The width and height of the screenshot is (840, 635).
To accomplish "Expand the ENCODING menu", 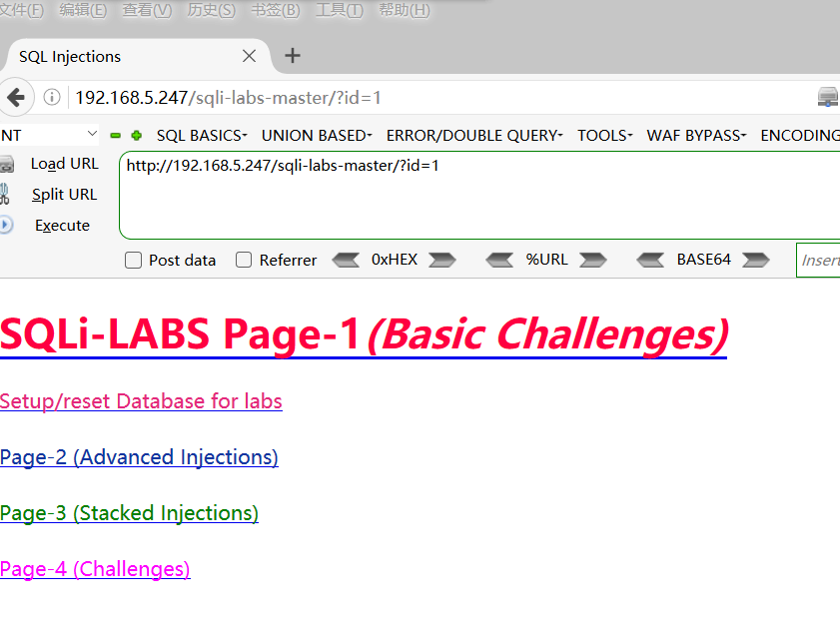I will coord(800,136).
